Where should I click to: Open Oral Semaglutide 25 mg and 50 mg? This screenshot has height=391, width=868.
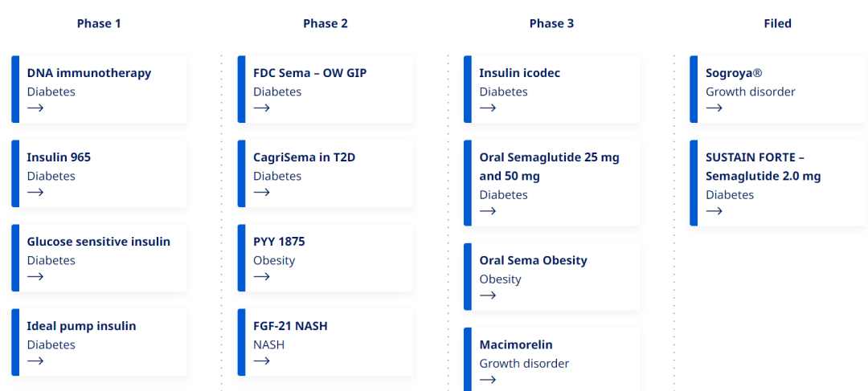tap(550, 167)
